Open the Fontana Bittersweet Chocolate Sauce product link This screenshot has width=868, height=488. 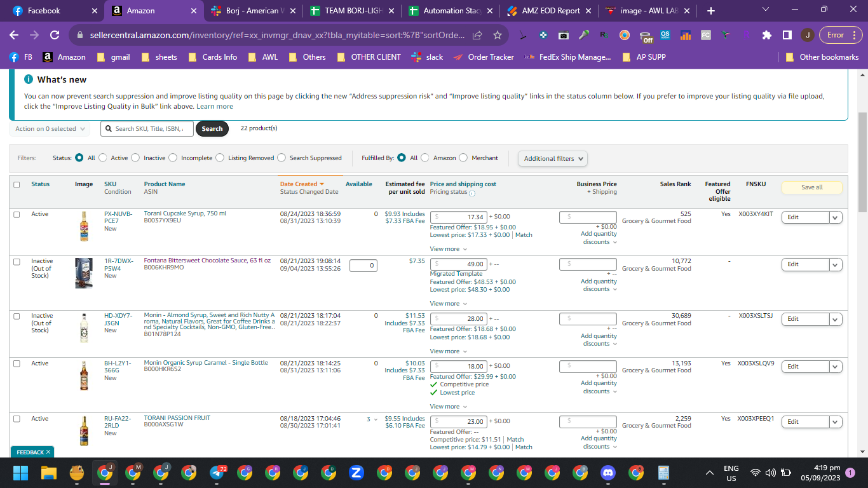(207, 261)
